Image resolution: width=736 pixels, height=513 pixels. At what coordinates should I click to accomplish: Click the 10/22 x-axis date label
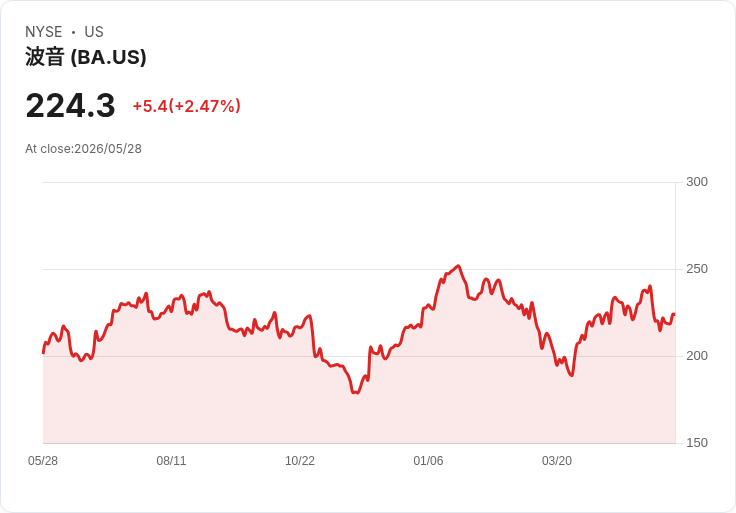pos(300,461)
